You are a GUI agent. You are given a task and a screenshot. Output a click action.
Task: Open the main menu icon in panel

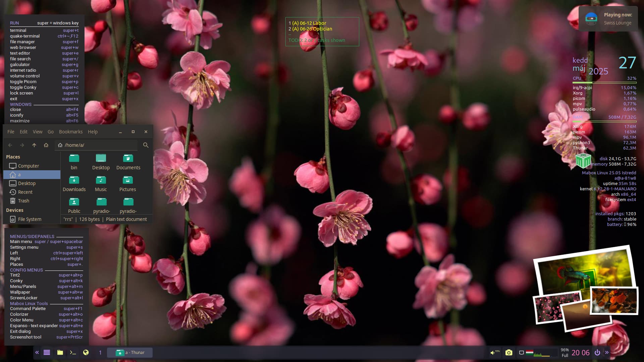point(47,352)
